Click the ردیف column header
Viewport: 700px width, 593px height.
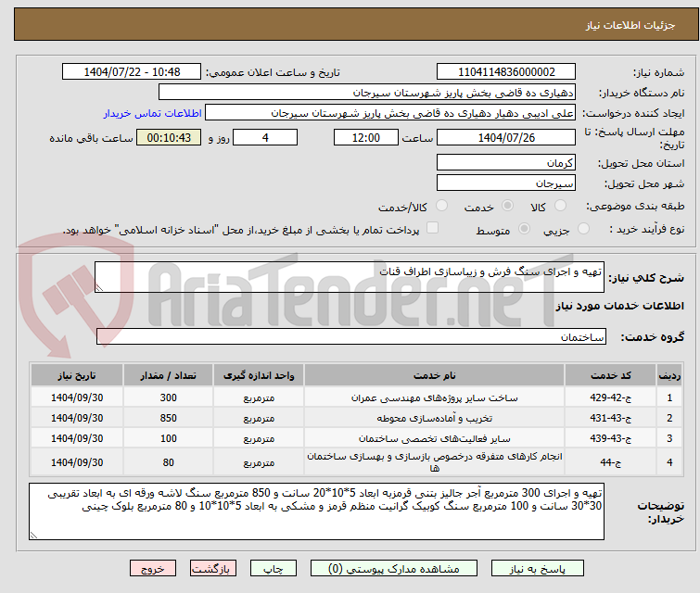669,375
